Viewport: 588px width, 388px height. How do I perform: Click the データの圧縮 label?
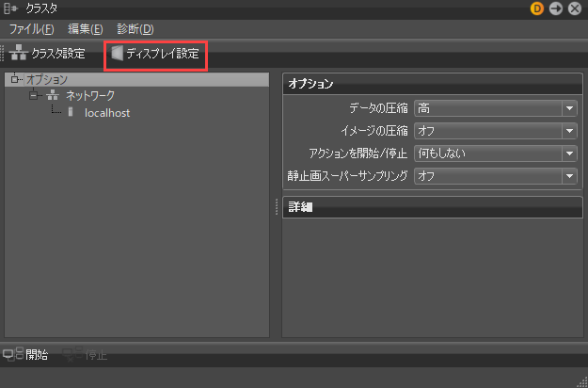378,108
